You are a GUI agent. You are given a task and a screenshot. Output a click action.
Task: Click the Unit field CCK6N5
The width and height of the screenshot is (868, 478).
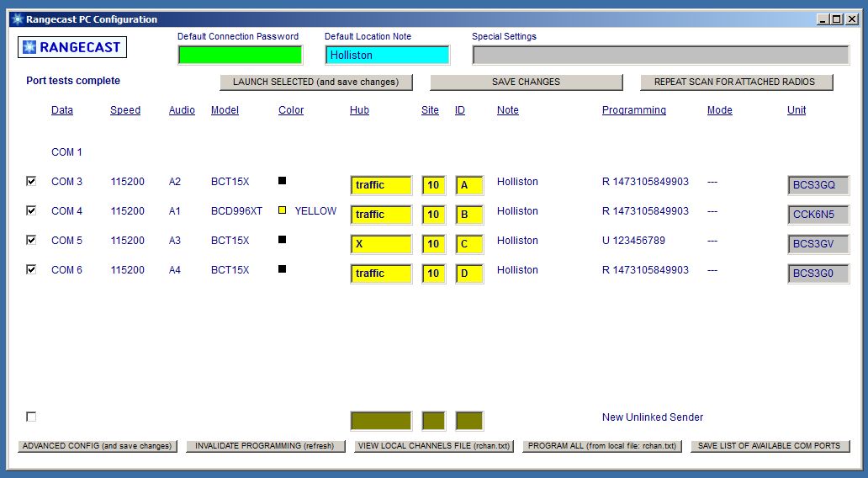(x=818, y=215)
